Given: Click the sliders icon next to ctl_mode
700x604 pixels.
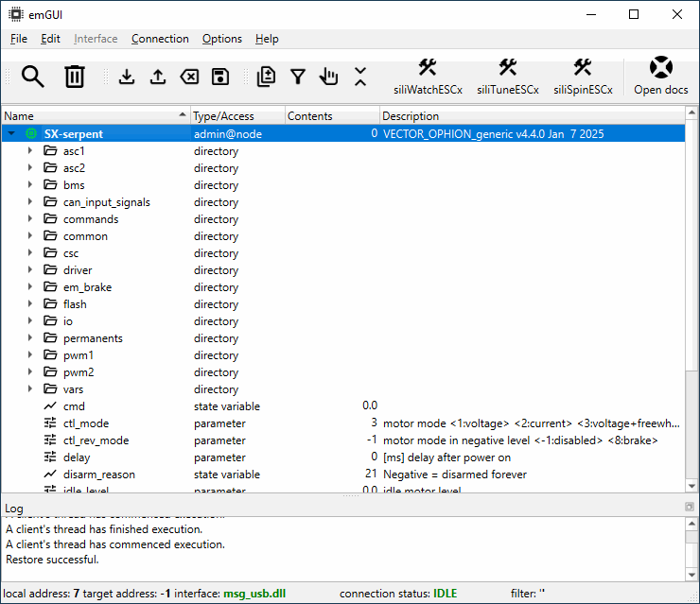Looking at the screenshot, I should (x=50, y=423).
